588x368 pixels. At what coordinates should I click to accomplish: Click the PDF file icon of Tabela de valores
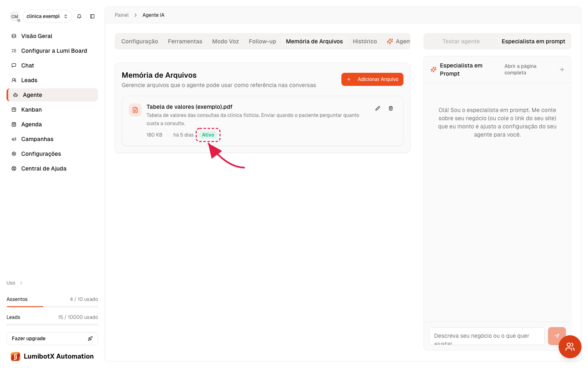pos(135,110)
